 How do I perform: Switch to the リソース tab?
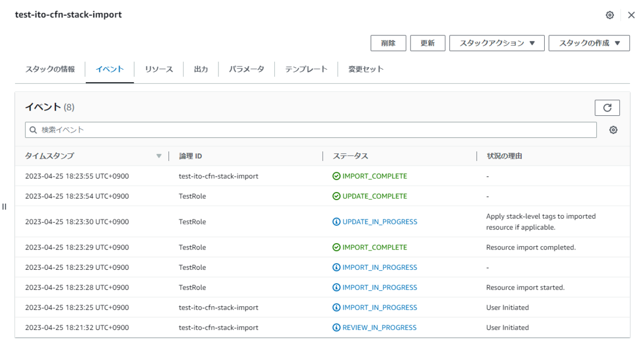(x=158, y=69)
